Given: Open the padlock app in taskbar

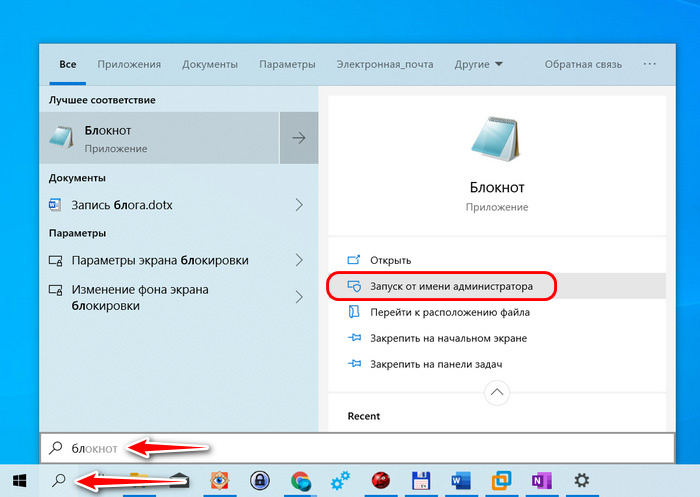Looking at the screenshot, I should tap(260, 481).
